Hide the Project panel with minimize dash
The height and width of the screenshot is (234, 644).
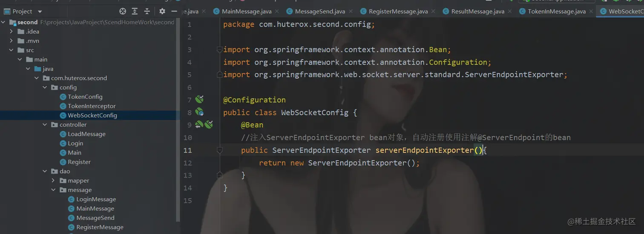[174, 11]
